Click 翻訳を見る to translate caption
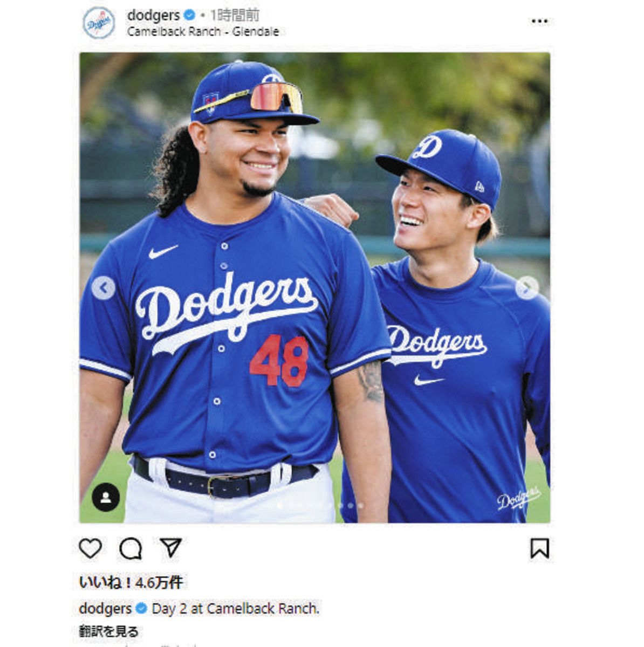The image size is (644, 647). click(x=109, y=631)
